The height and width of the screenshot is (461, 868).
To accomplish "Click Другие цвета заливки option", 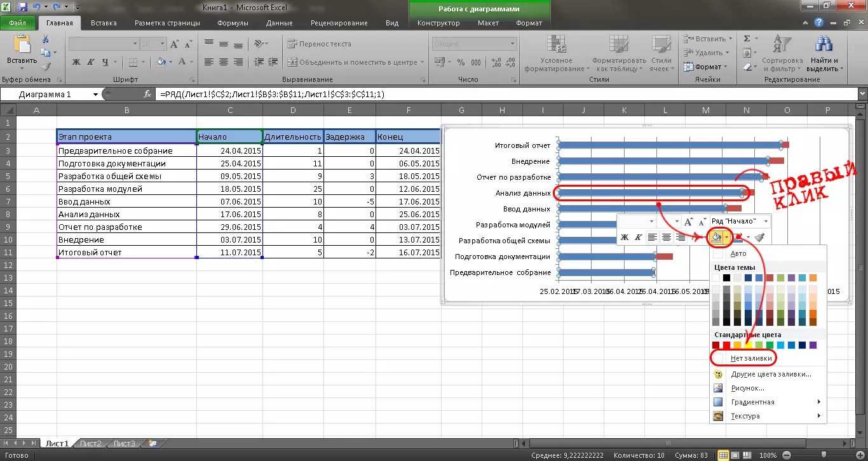I will (x=770, y=374).
